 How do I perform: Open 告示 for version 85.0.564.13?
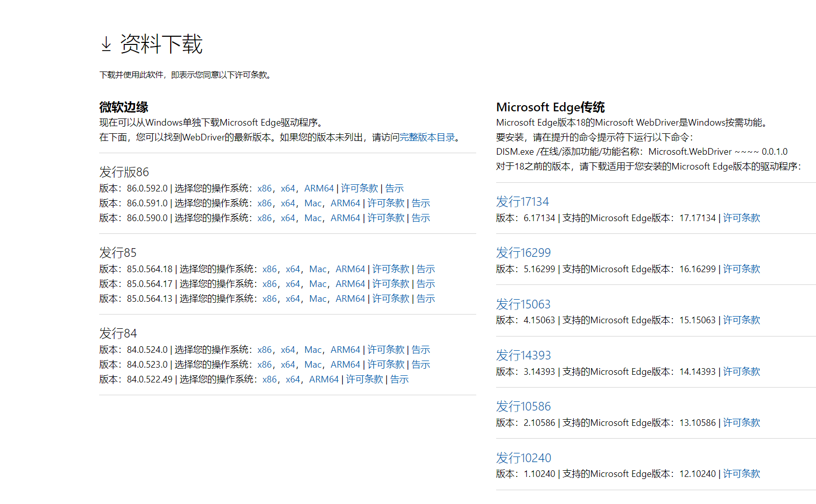pos(426,299)
